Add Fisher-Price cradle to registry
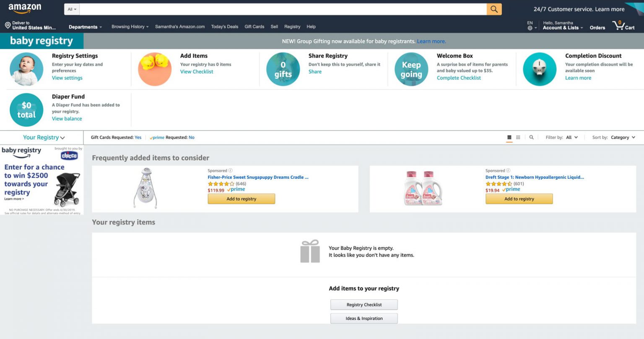Viewport: 644px width, 339px height. tap(241, 199)
